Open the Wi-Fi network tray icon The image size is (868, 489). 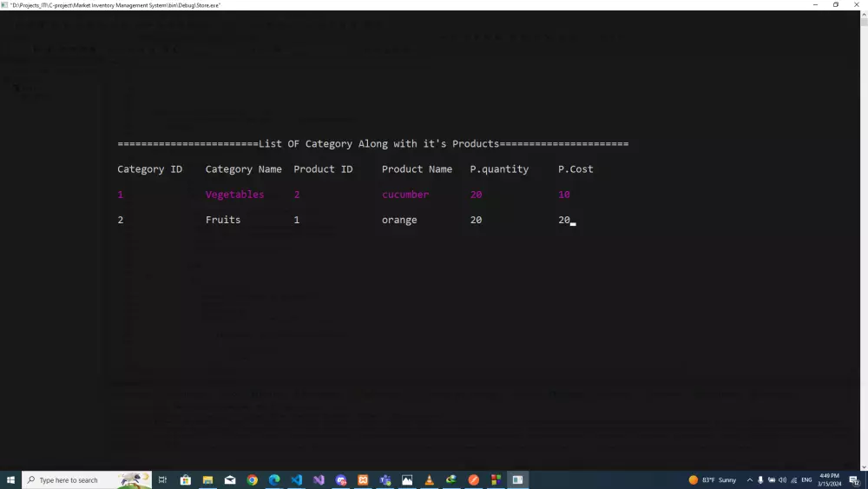coord(794,479)
